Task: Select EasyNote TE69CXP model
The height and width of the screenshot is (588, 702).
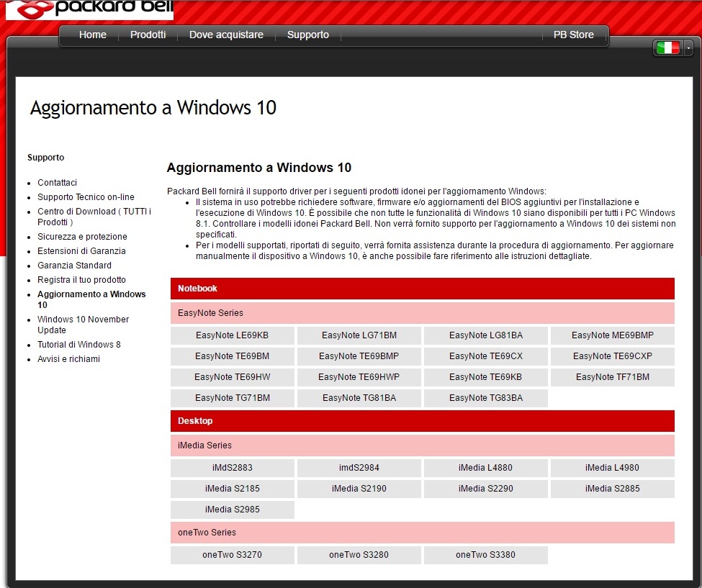Action: [613, 356]
